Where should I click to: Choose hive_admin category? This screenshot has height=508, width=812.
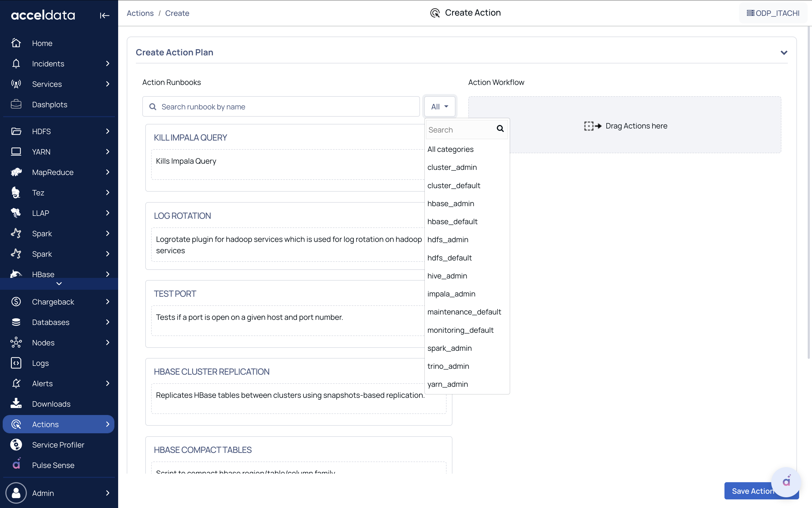click(x=467, y=276)
